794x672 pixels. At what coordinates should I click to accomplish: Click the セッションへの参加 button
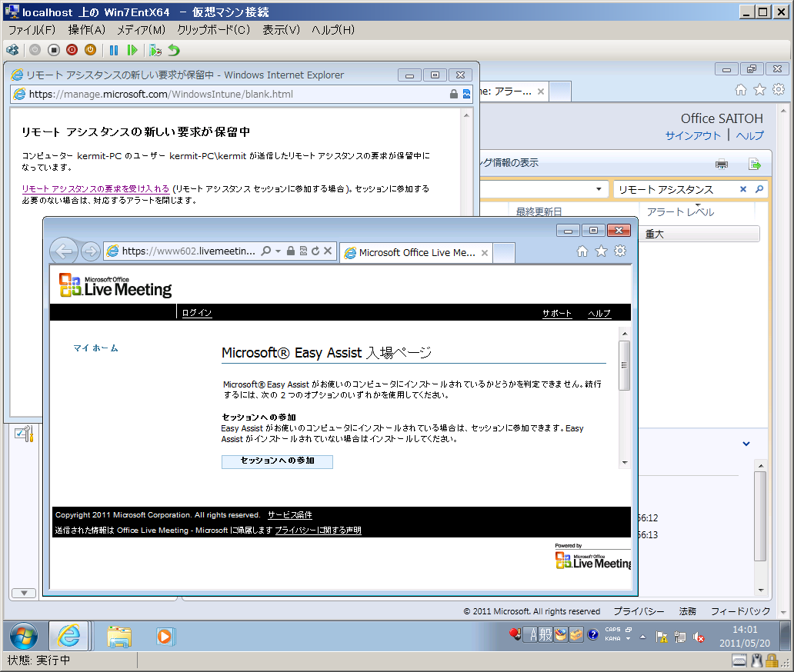click(x=277, y=461)
